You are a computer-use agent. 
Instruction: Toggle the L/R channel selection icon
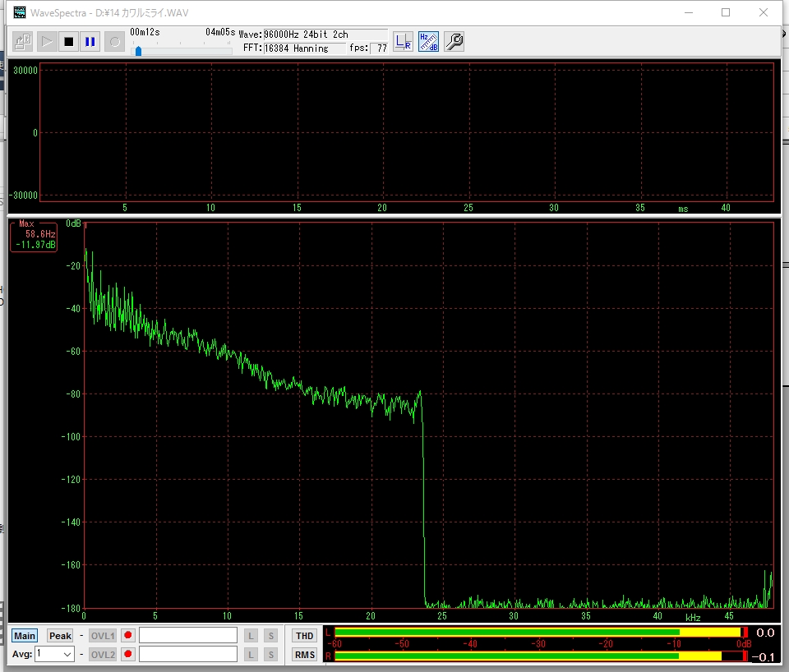coord(403,42)
